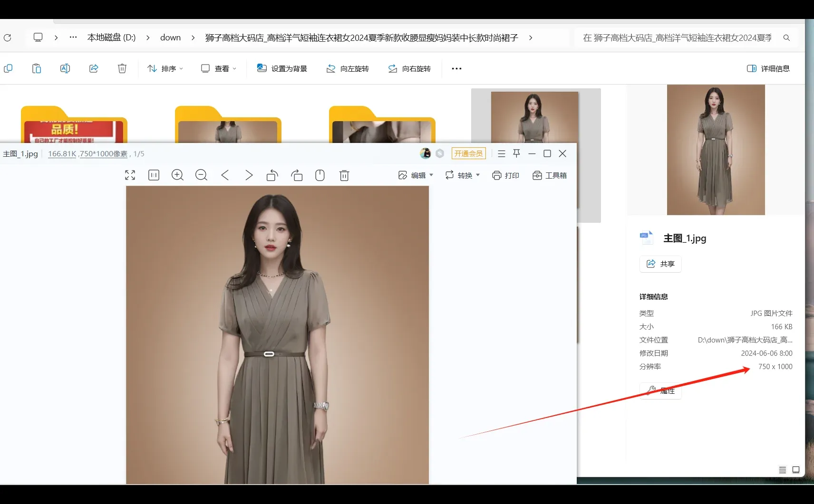814x504 pixels.
Task: Click the 共享 share button in details pane
Action: [660, 264]
